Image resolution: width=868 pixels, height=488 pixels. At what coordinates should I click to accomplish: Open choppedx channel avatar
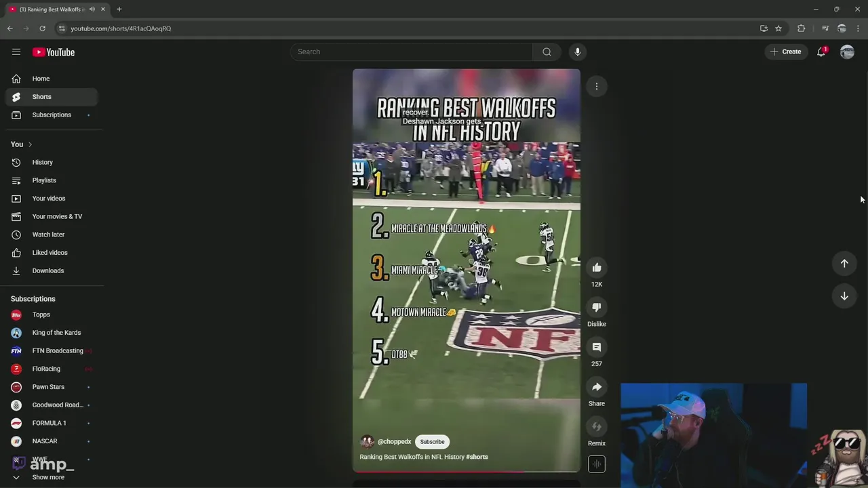(368, 442)
